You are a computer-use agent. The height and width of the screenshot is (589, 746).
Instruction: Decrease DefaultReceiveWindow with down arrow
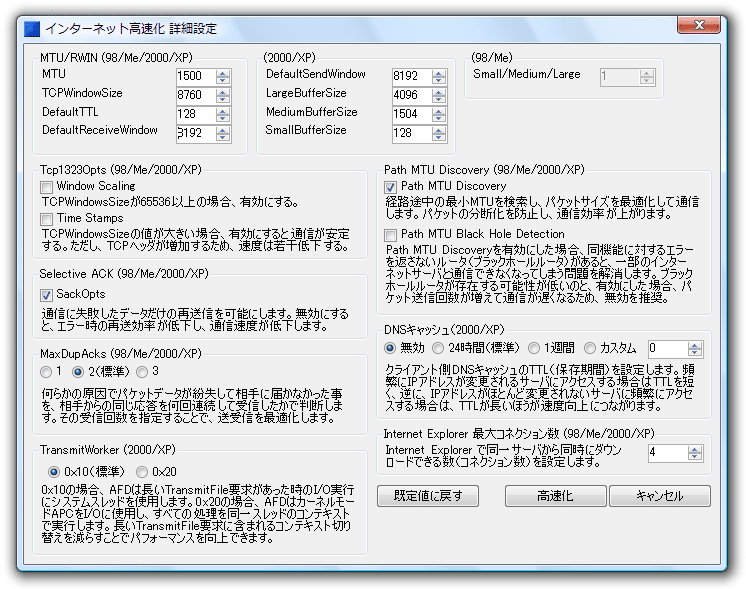[x=223, y=137]
